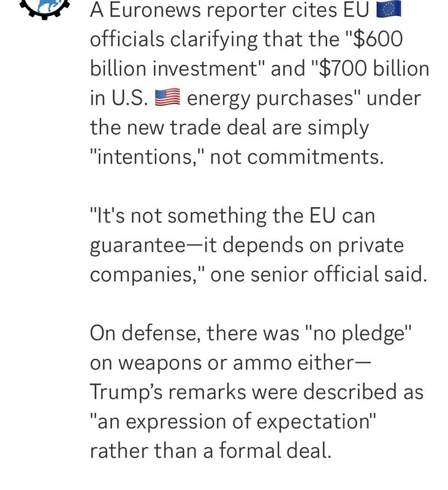The height and width of the screenshot is (490, 448).
Task: Click the closing "formal deal." words
Action: click(275, 451)
